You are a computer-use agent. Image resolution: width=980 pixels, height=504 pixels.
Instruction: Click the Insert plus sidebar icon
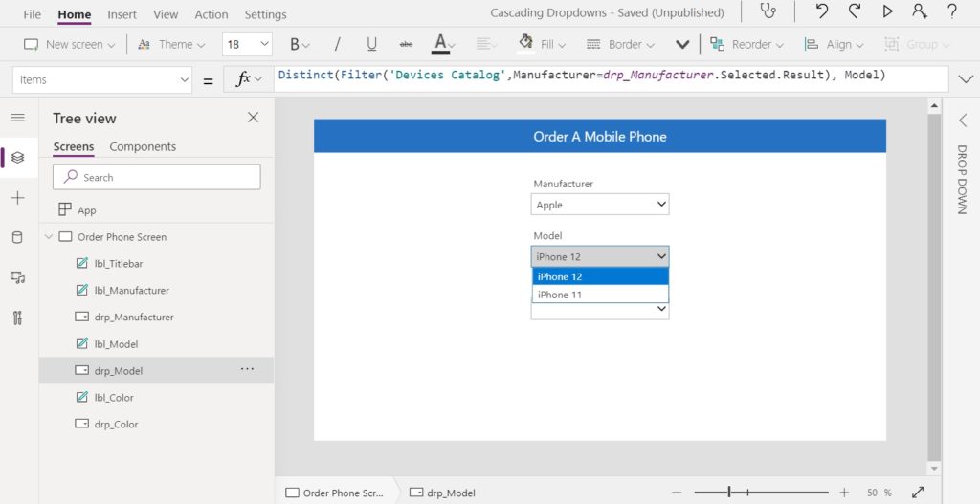click(17, 198)
